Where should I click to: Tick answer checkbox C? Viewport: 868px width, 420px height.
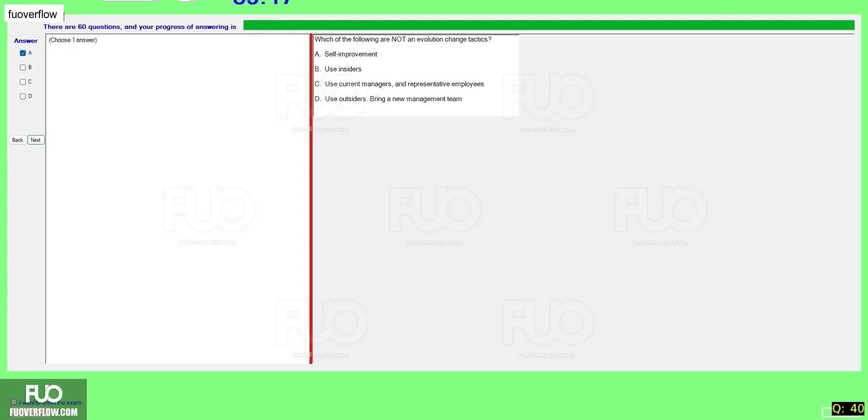point(23,82)
